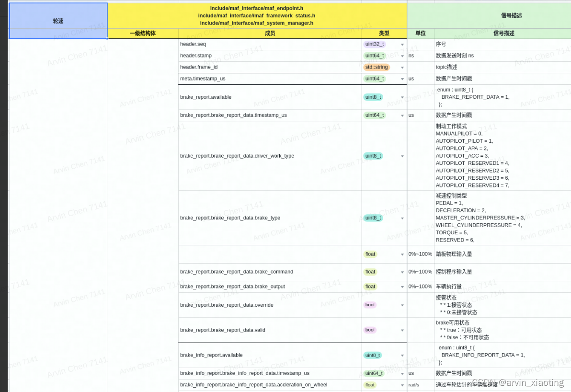Select the driver_work_type member cell
Screen dimensions: 571x392
(x=270, y=156)
